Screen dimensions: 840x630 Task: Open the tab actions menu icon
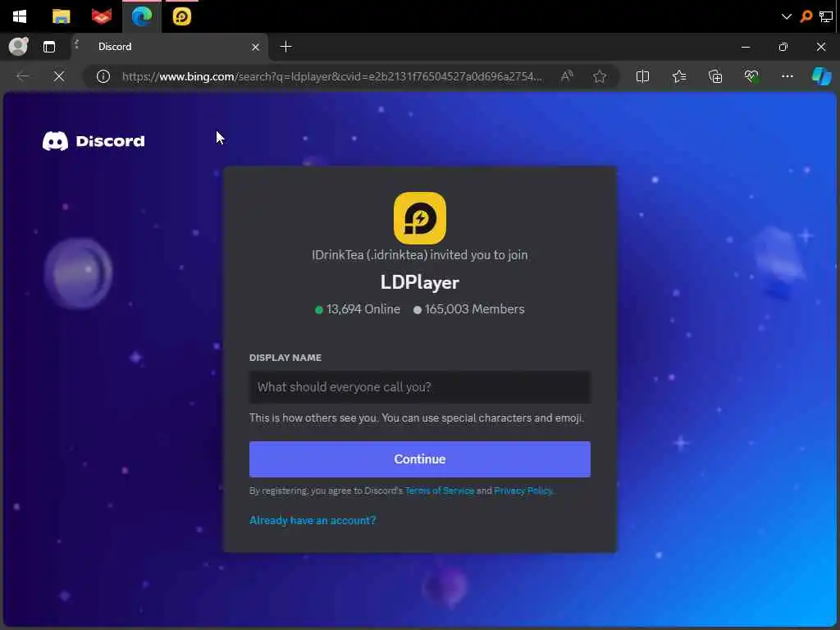coord(49,47)
